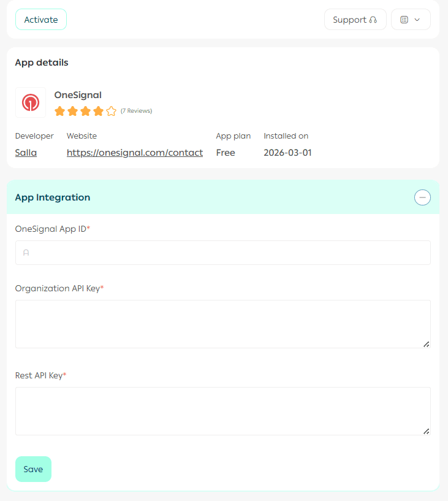Open the Salla developer link
448x501 pixels.
click(26, 153)
